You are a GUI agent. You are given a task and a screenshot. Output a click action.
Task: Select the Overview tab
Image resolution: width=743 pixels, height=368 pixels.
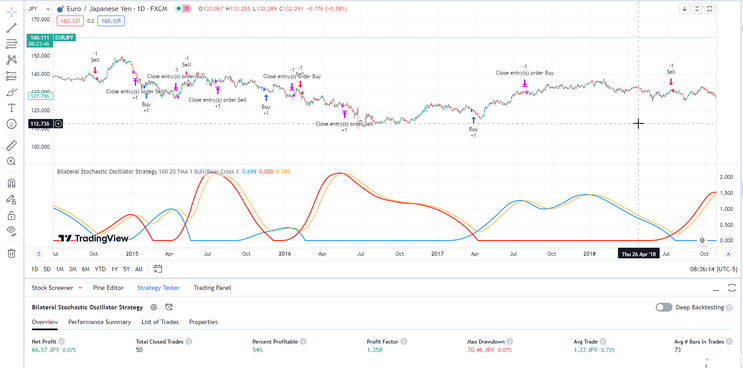pyautogui.click(x=45, y=322)
